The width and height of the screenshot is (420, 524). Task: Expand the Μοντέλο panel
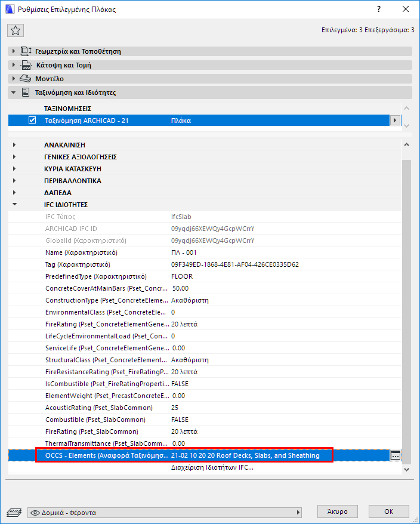pyautogui.click(x=13, y=79)
